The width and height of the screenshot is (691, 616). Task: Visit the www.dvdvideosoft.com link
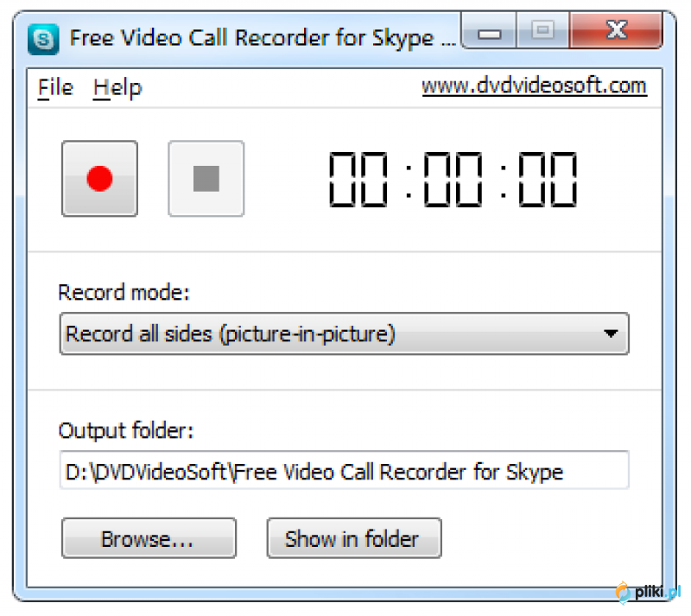(x=534, y=86)
